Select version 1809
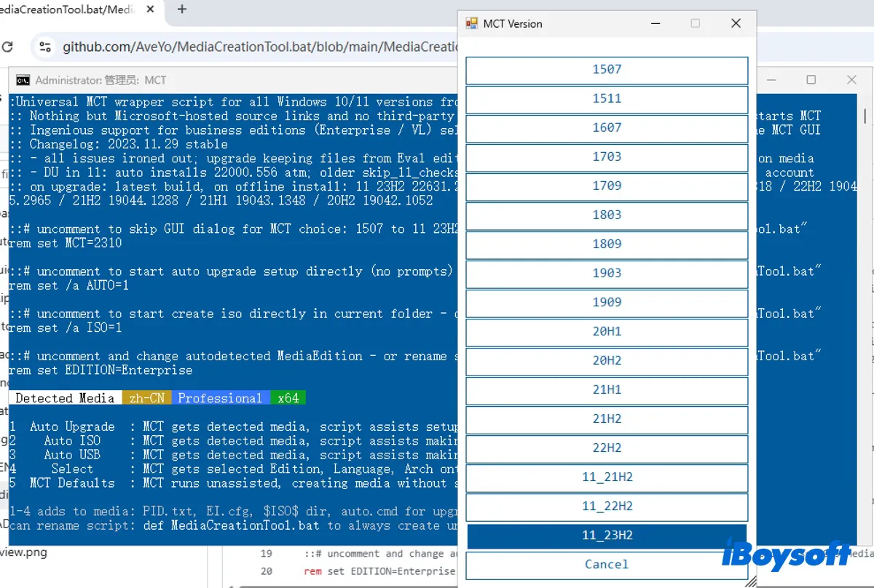 (607, 245)
